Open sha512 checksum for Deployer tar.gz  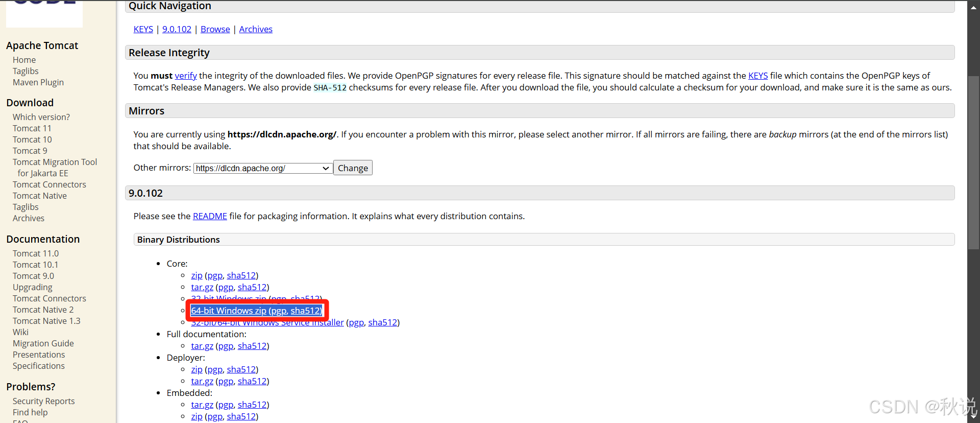coord(252,381)
